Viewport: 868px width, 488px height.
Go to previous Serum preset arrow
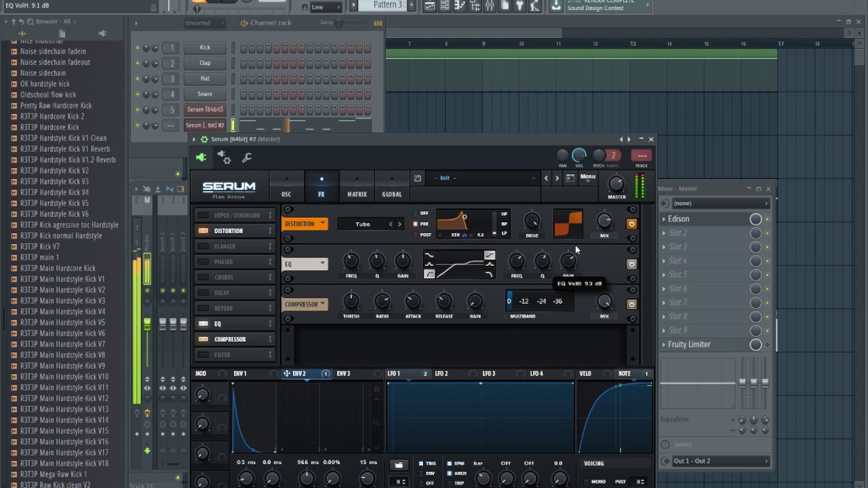point(547,178)
